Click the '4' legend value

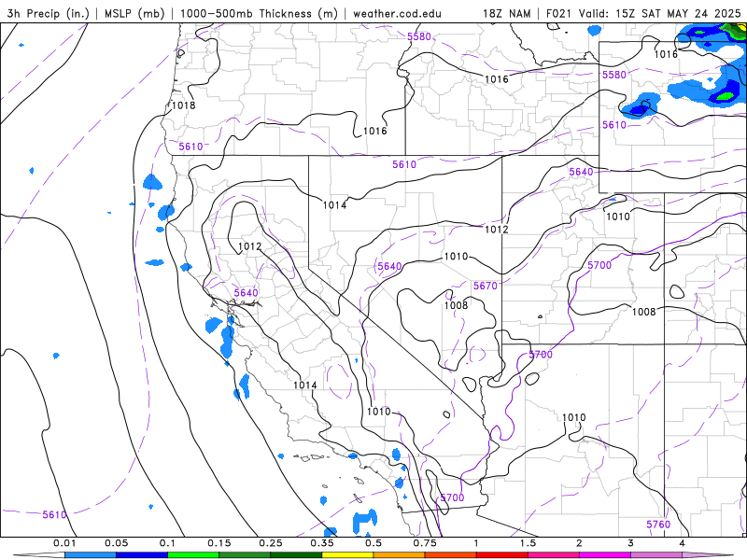click(x=683, y=543)
